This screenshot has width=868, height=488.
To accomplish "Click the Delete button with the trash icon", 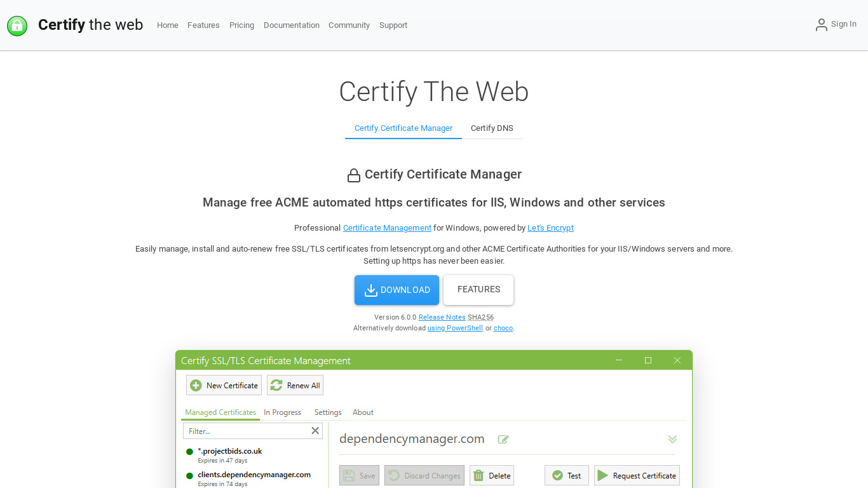I will [x=491, y=475].
